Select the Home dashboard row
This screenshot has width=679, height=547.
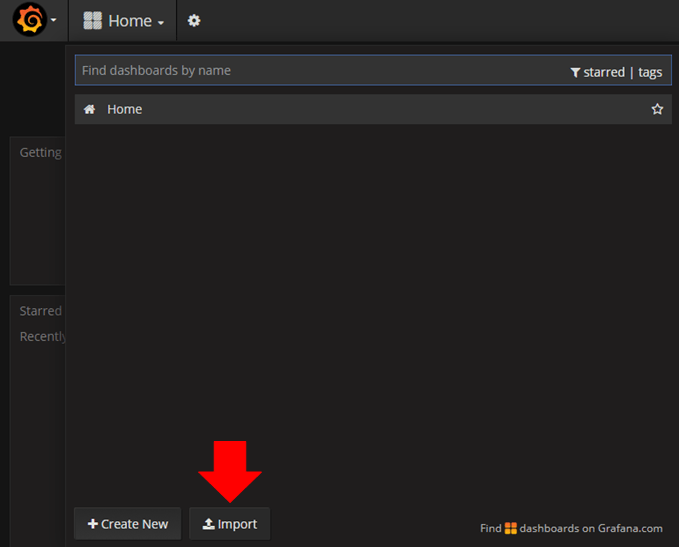click(x=373, y=109)
